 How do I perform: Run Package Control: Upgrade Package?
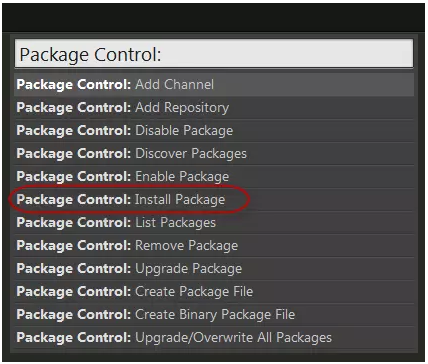pos(214,269)
